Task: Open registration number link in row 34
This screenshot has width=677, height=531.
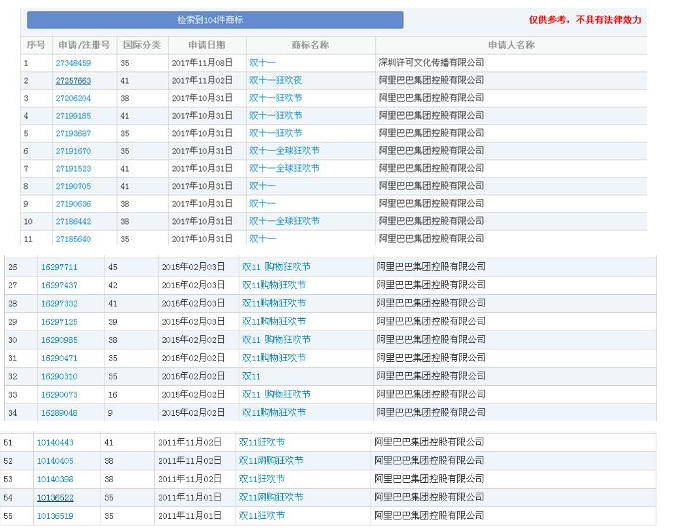Action: click(x=59, y=413)
